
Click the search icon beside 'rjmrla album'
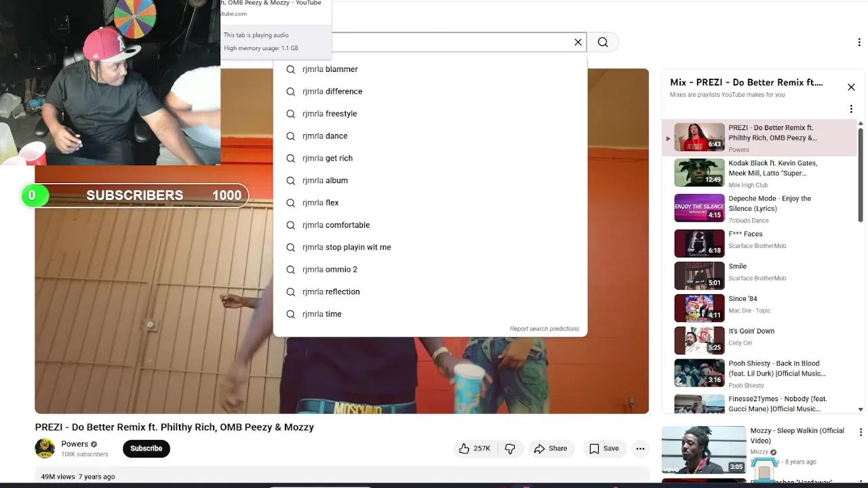[290, 180]
